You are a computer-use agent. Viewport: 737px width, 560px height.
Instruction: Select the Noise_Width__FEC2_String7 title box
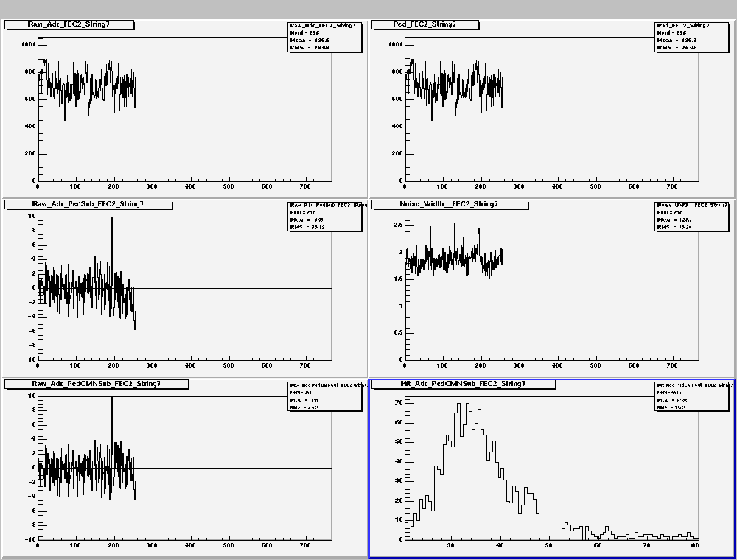coord(450,204)
